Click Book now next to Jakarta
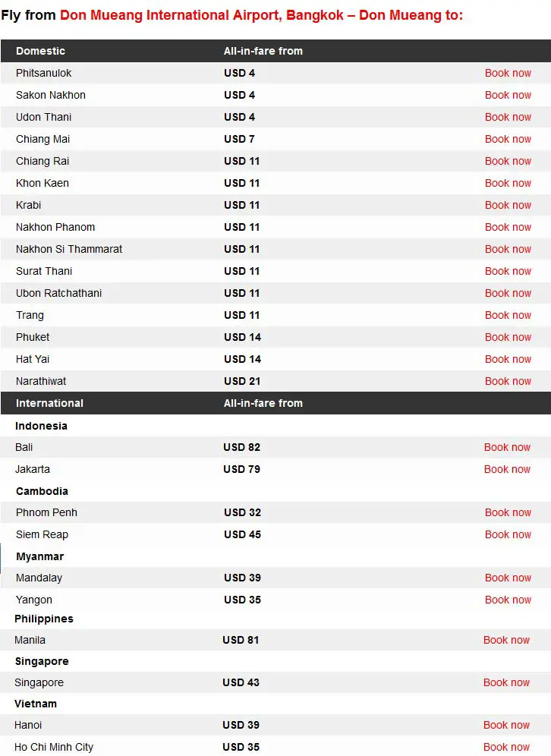The width and height of the screenshot is (551, 756). click(507, 470)
